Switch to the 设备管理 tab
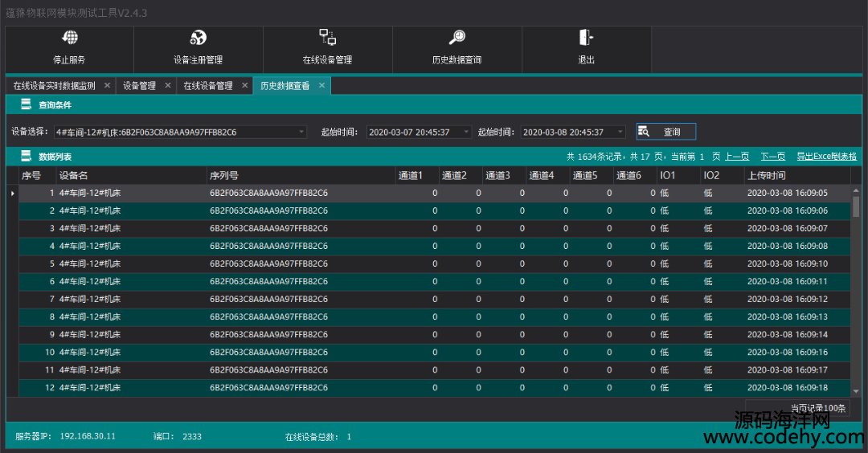The height and width of the screenshot is (453, 868). pos(139,86)
